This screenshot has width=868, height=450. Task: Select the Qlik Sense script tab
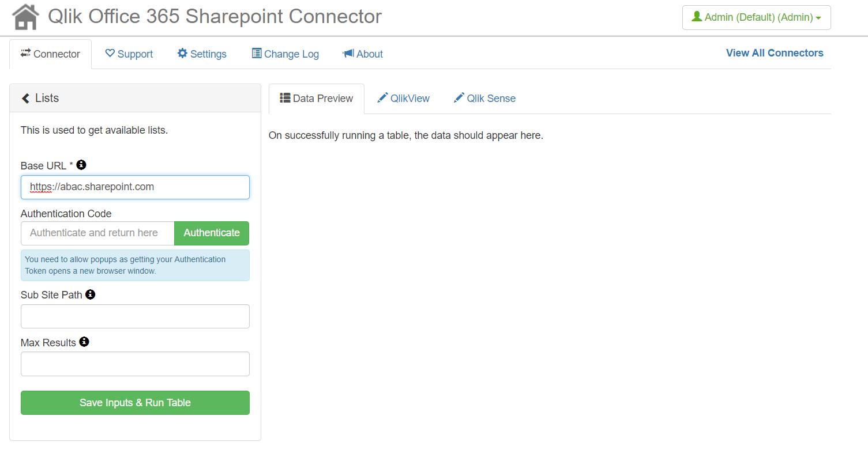coord(484,99)
